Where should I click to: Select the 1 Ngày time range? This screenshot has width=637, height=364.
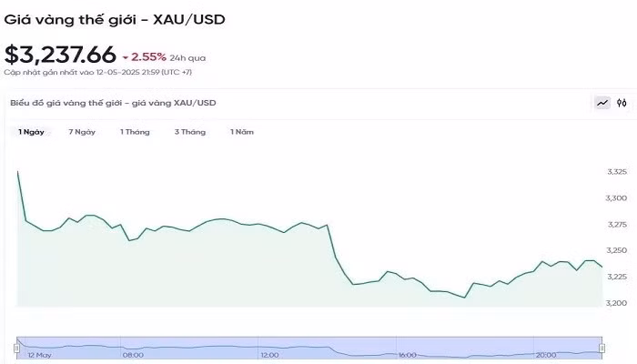coord(32,132)
